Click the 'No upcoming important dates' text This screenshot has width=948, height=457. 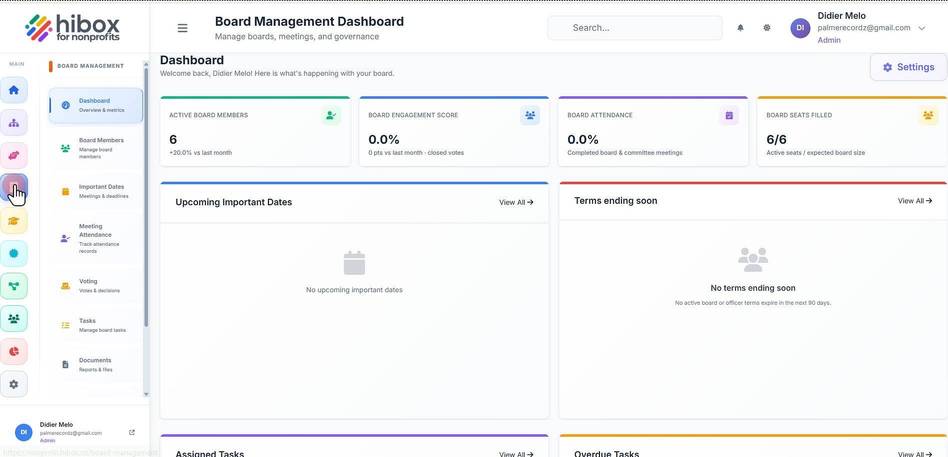point(354,290)
